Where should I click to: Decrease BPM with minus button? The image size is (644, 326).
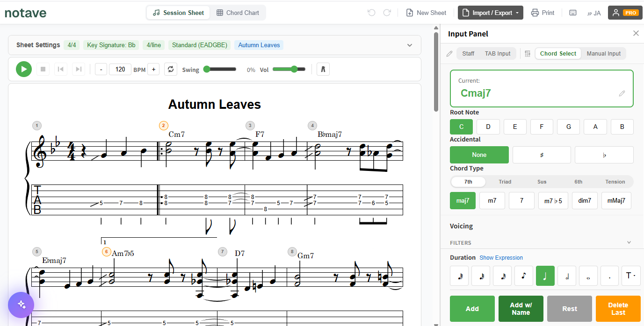click(101, 69)
